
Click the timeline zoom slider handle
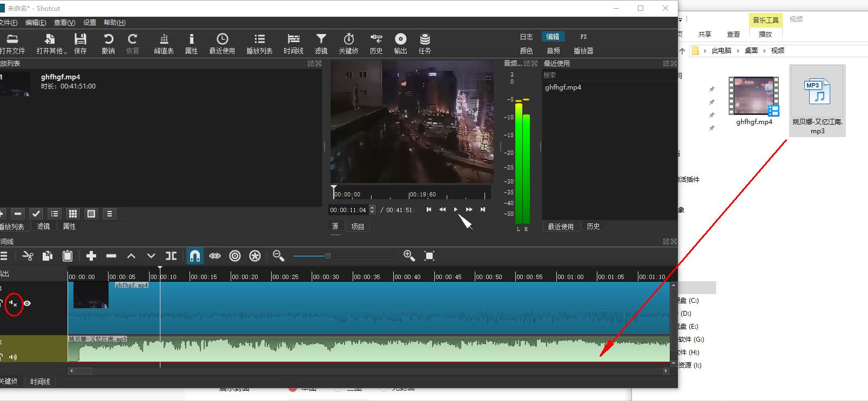click(328, 256)
